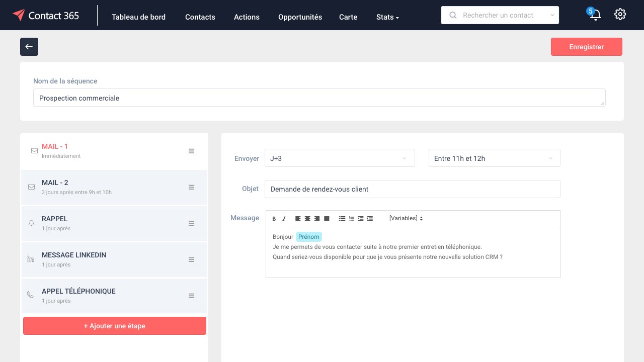
Task: Click the envelope icon of MAIL - 2
Action: click(x=31, y=187)
